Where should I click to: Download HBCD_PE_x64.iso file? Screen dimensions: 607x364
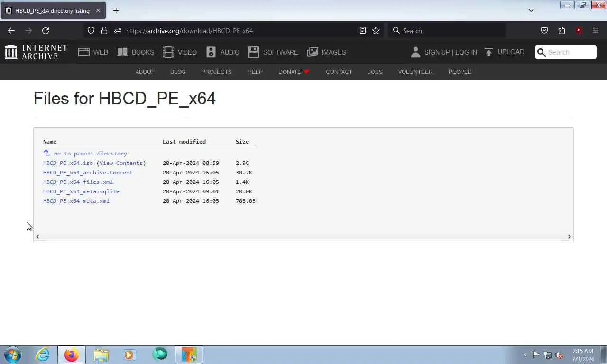click(68, 163)
